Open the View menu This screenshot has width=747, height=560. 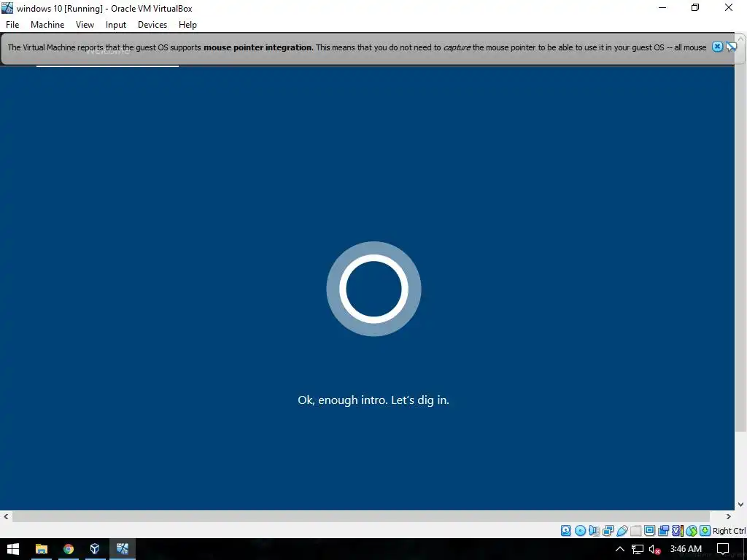coord(85,25)
